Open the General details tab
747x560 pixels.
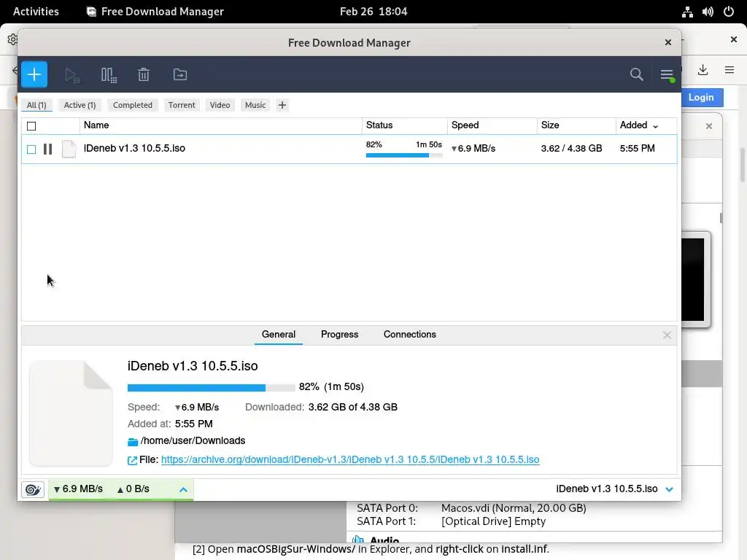(x=279, y=334)
